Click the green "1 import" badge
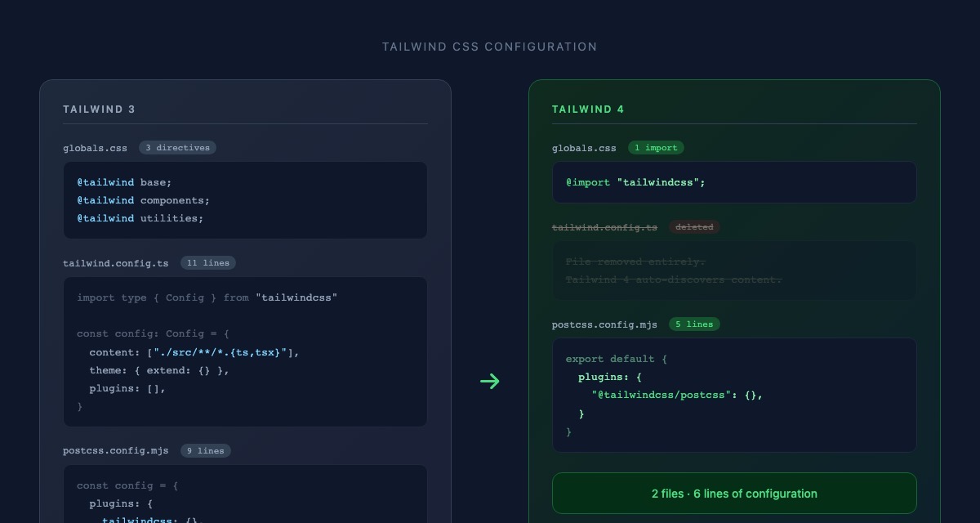980x523 pixels. coord(656,148)
